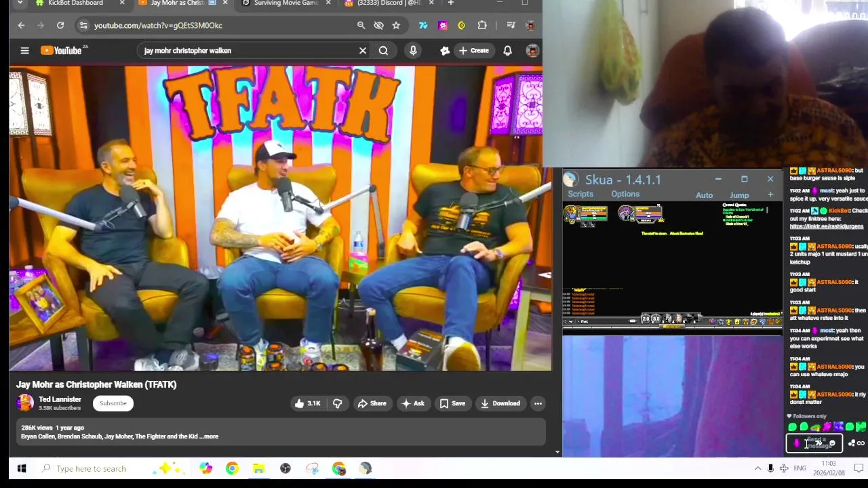The image size is (868, 488).
Task: Switch to the Discord tab
Action: pos(388,3)
